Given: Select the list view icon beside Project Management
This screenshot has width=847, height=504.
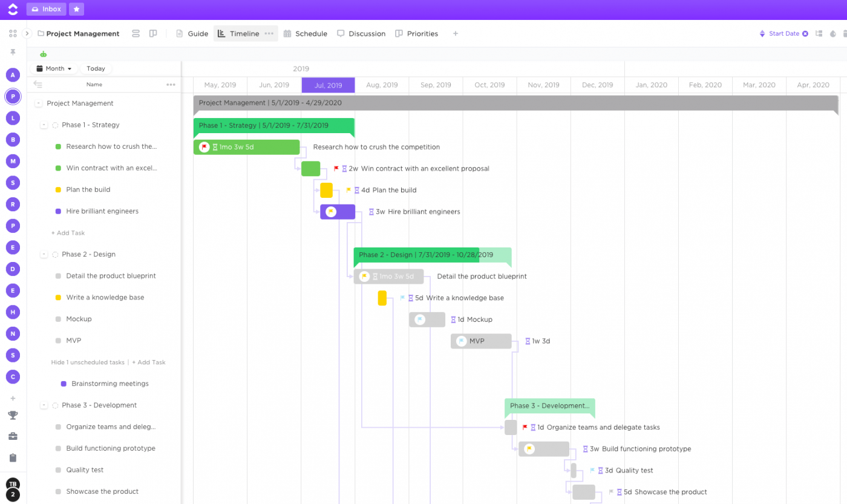Looking at the screenshot, I should tap(136, 33).
